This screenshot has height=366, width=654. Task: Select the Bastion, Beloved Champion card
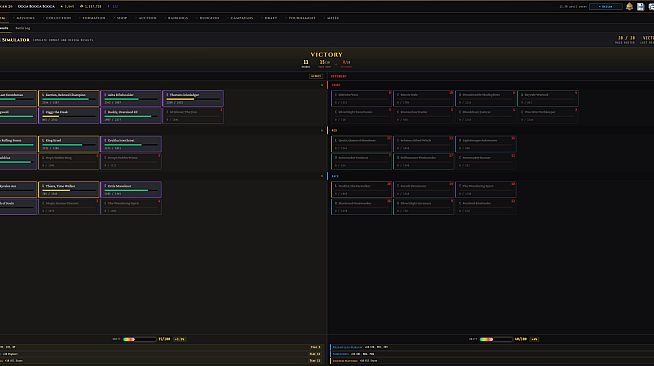[69, 98]
